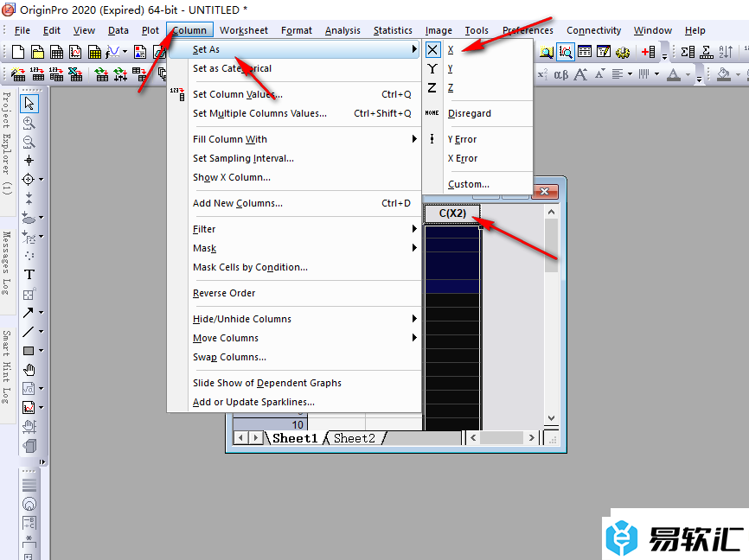Create a New Workbook from toolbar
Viewport: 749px width, 560px height.
click(56, 52)
